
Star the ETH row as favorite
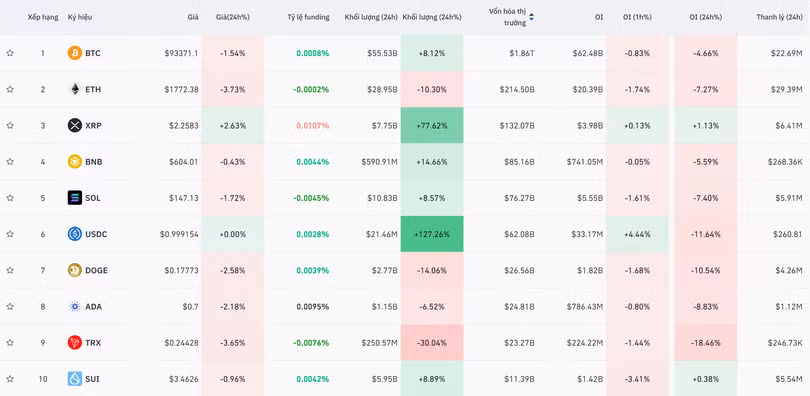point(10,89)
